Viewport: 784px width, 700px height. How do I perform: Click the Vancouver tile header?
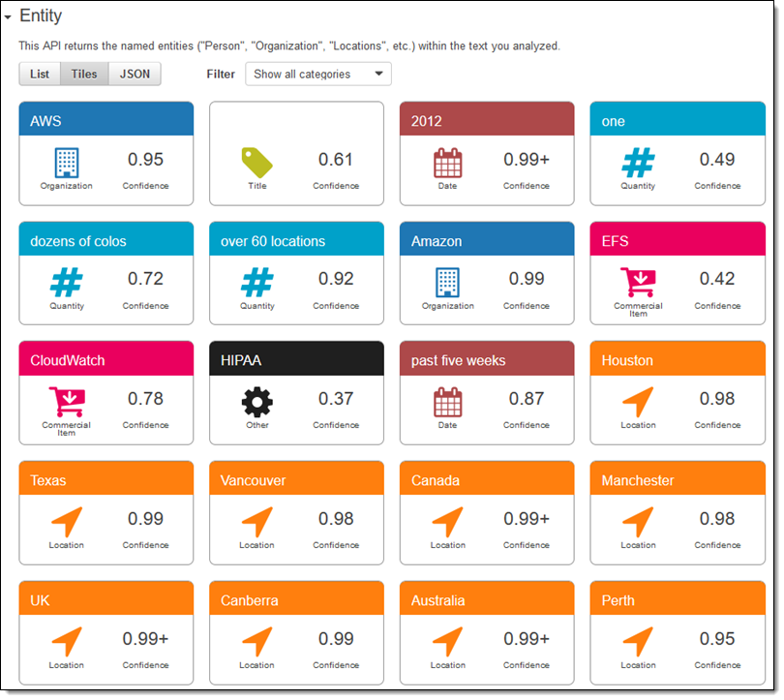pos(296,478)
